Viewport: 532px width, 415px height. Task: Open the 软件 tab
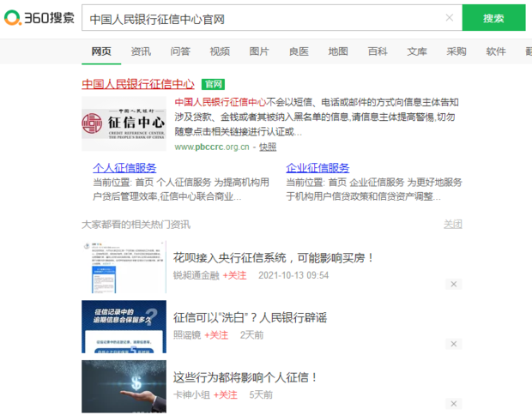496,51
